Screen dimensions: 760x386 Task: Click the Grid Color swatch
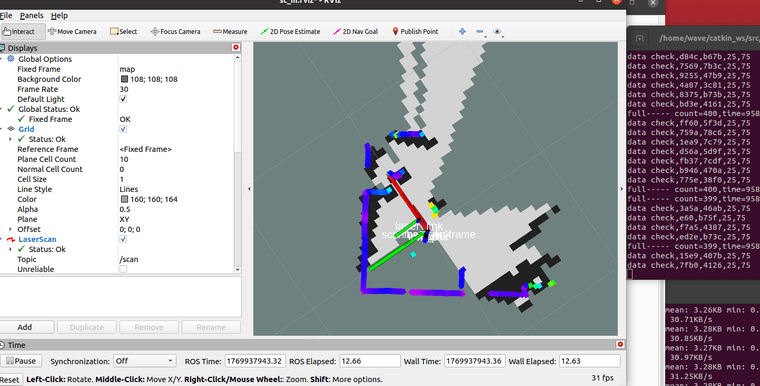124,199
